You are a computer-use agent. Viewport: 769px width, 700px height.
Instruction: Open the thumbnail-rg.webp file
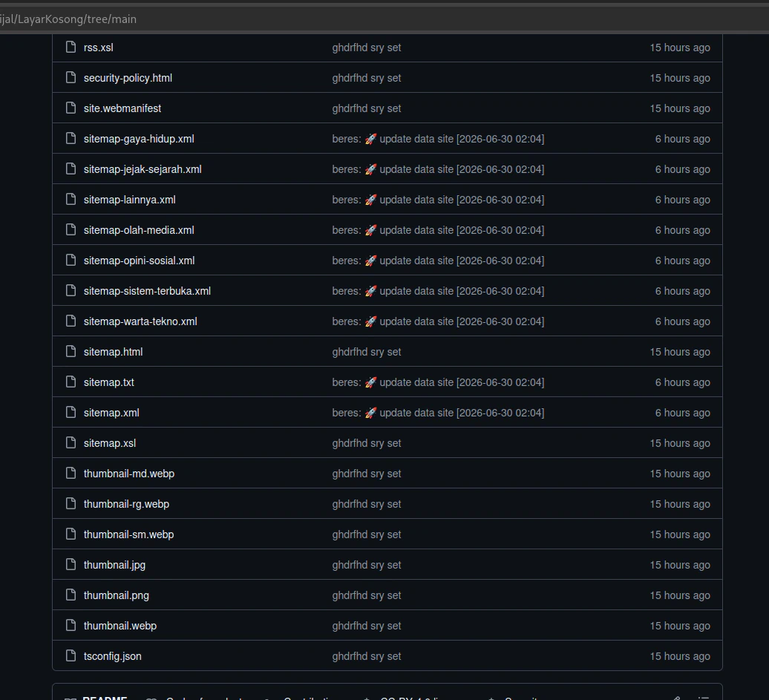126,504
